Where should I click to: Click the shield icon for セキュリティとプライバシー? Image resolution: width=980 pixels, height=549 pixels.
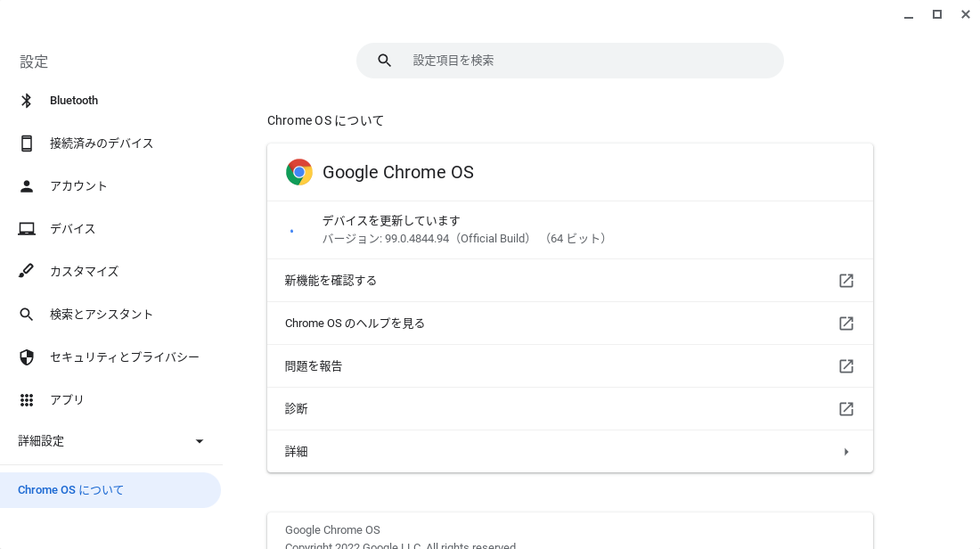pos(26,357)
